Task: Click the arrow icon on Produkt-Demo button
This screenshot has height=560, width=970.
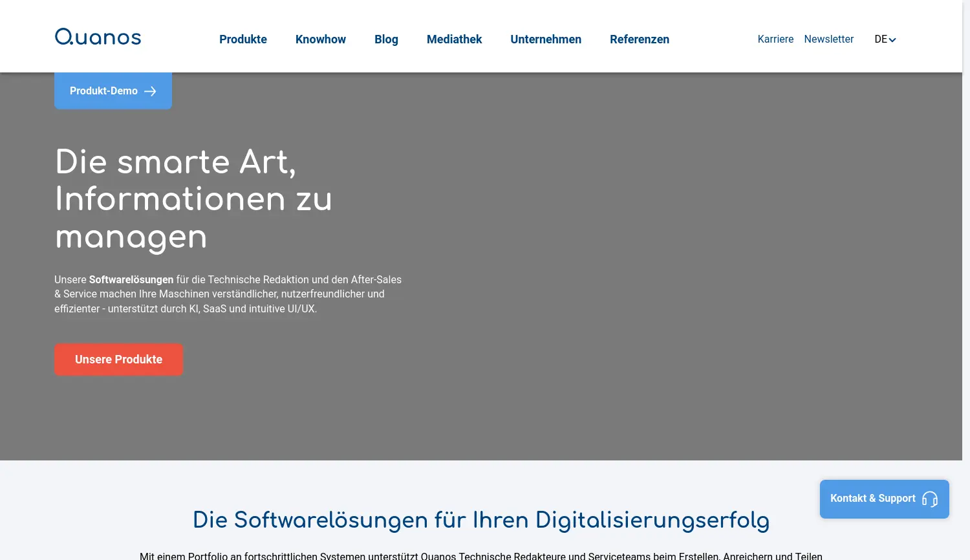Action: pyautogui.click(x=150, y=91)
